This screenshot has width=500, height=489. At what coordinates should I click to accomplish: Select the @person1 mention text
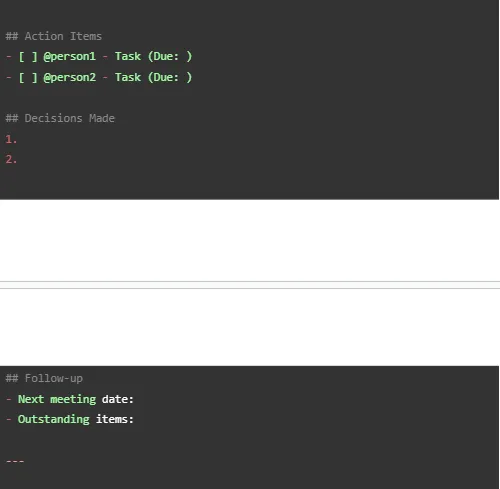tap(70, 56)
